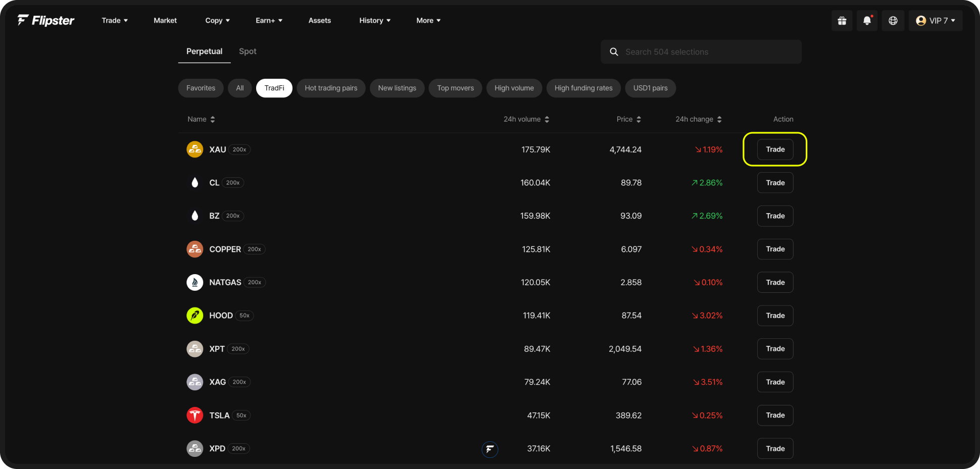Click Trade button for COPPER
The height and width of the screenshot is (469, 980).
(775, 249)
